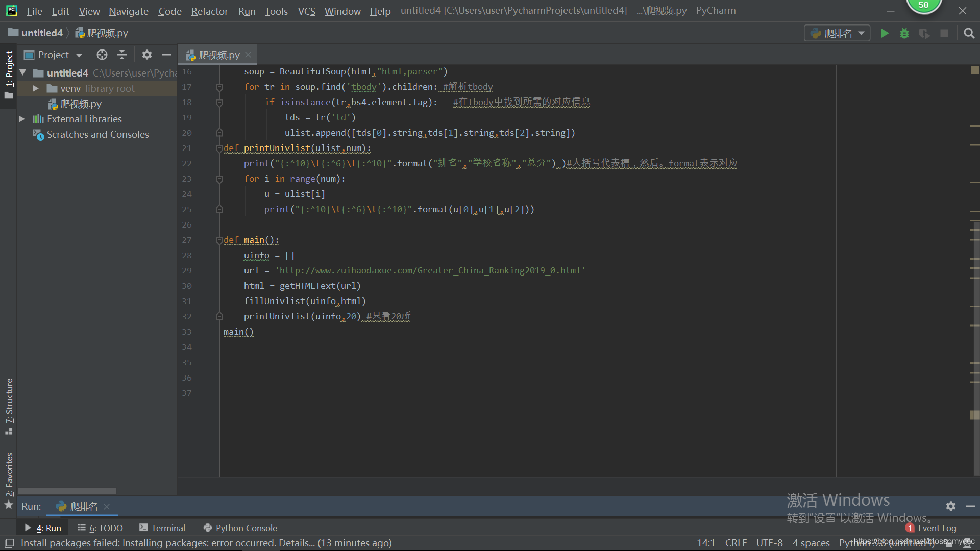Click the tool window toggle icon in status bar corner
Viewport: 980px width, 551px height.
click(9, 543)
